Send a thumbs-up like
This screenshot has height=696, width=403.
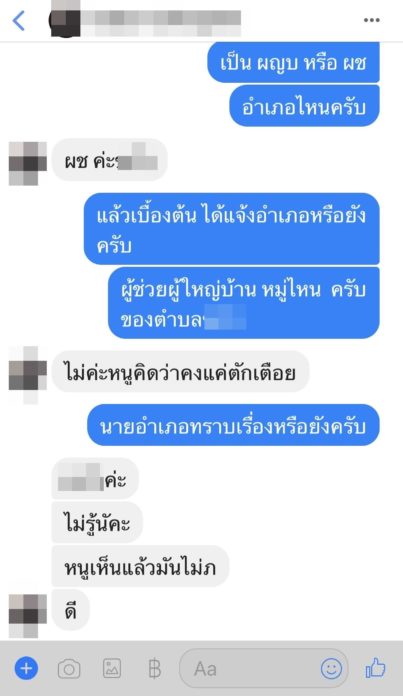coord(375,668)
